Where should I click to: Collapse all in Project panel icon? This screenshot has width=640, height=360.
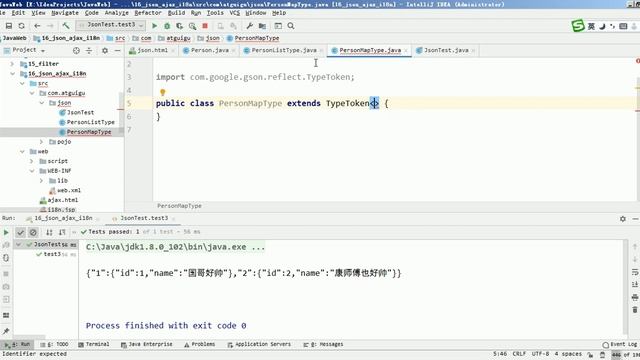[89, 51]
